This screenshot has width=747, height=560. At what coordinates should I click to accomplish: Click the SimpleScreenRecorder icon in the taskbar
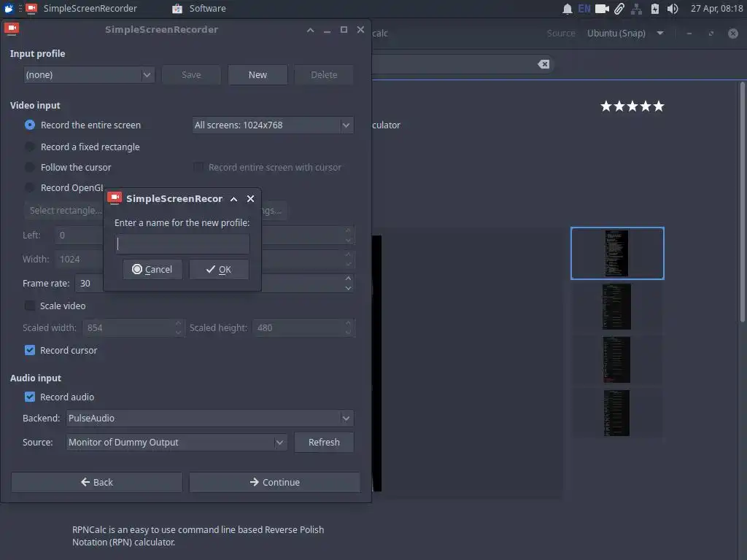pos(31,8)
